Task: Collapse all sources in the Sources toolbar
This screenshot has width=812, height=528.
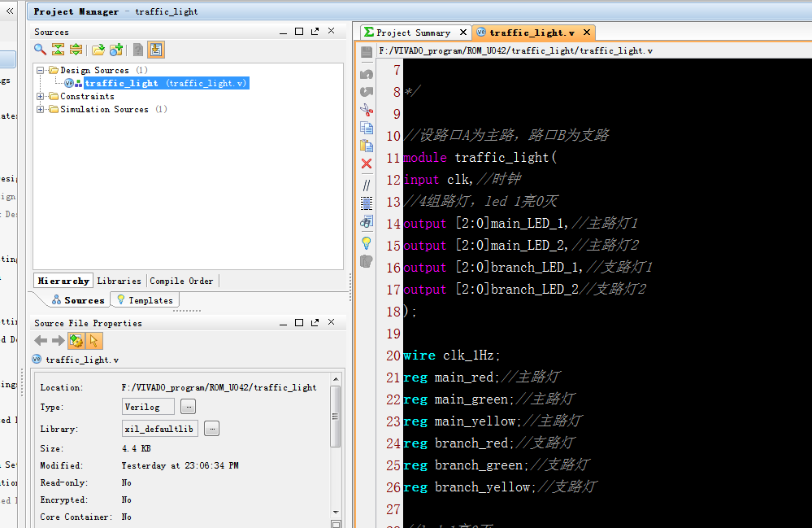Action: pos(58,50)
